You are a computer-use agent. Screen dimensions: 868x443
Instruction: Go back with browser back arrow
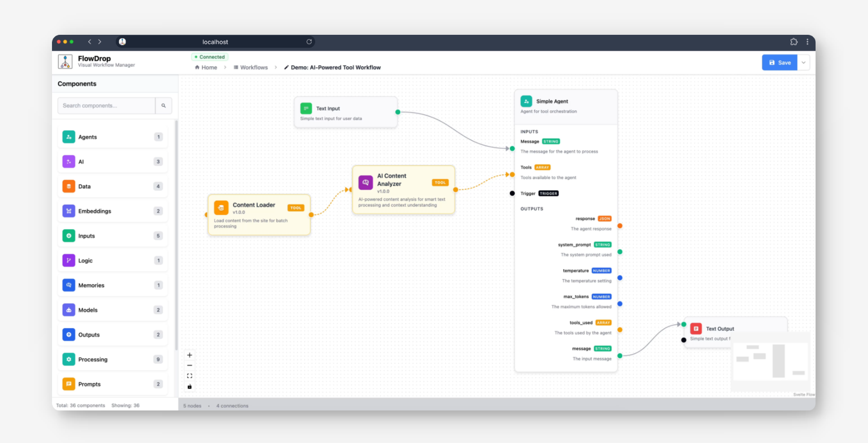[x=90, y=42]
